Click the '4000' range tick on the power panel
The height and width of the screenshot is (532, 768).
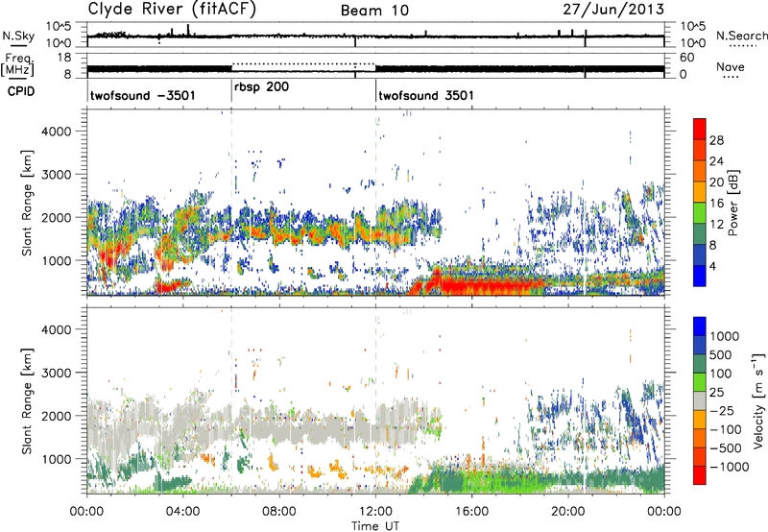57,132
